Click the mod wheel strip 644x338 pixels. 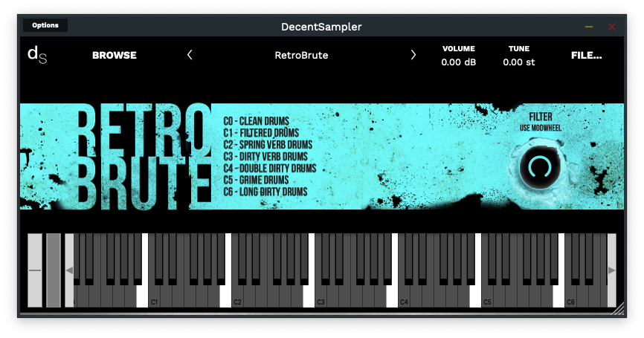(x=54, y=270)
